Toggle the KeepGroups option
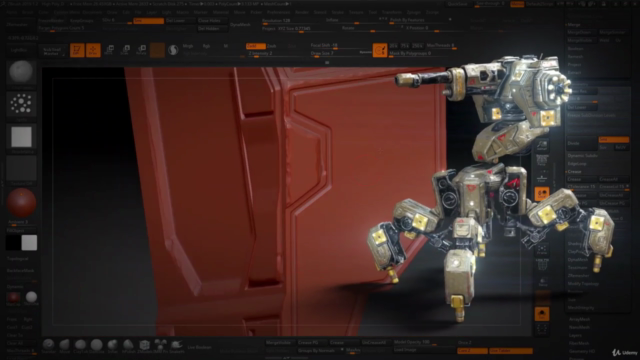The width and height of the screenshot is (640, 360). pos(82,20)
